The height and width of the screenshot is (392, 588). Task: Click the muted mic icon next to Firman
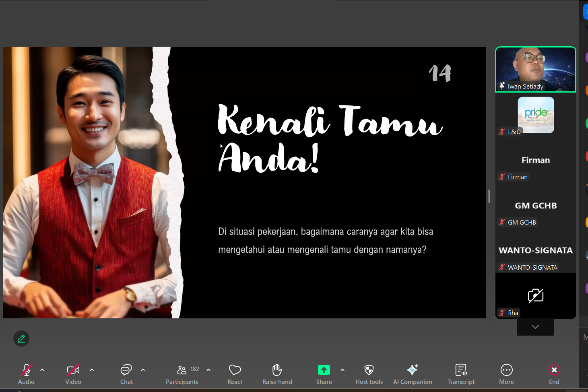click(x=502, y=177)
